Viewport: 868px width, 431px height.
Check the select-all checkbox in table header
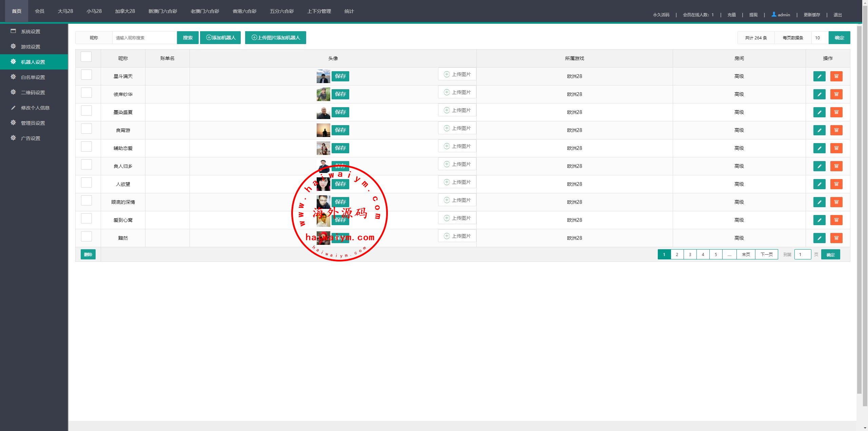tap(86, 57)
